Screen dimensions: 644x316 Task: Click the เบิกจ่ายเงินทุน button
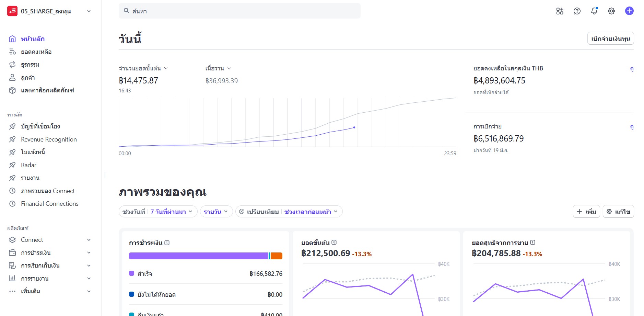(610, 38)
